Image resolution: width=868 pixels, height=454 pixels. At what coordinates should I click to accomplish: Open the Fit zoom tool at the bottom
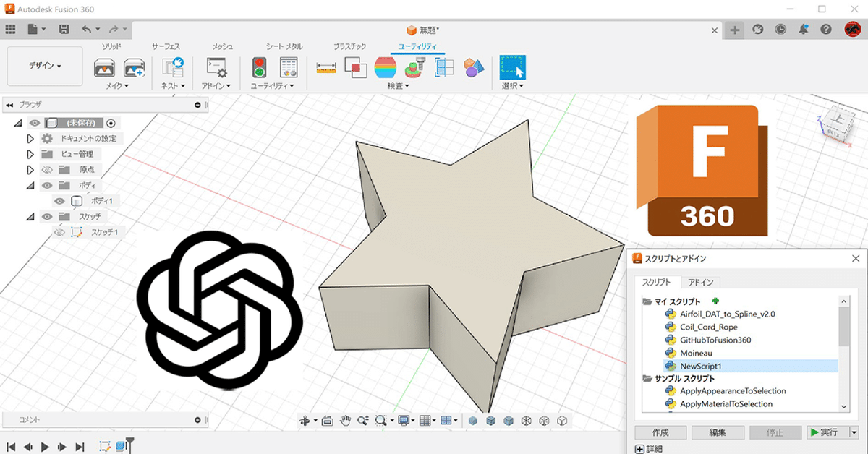[x=381, y=419]
